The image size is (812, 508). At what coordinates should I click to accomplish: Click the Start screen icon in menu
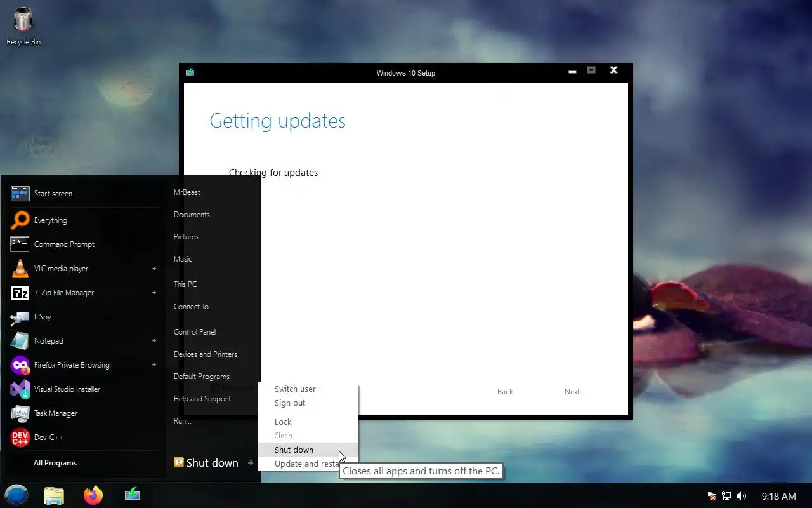click(20, 194)
